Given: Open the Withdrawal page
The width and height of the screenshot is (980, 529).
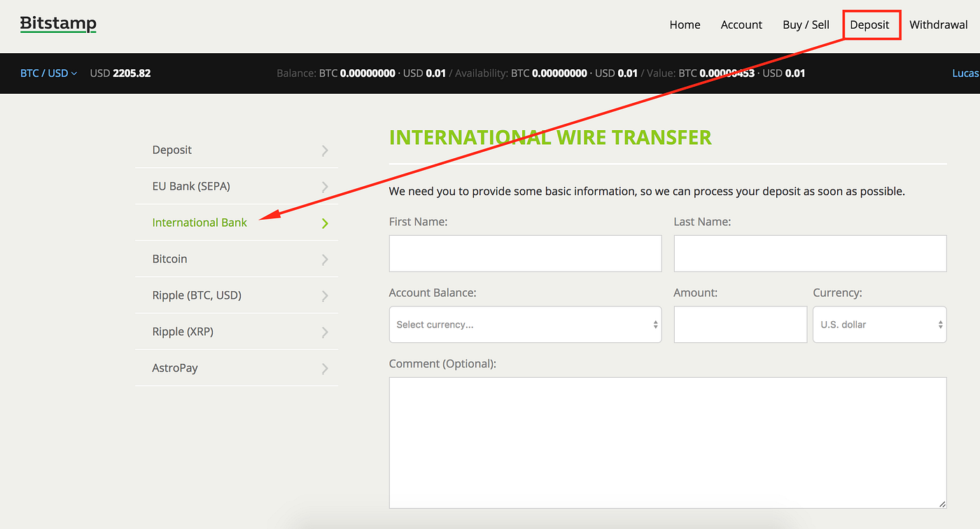Looking at the screenshot, I should click(939, 24).
